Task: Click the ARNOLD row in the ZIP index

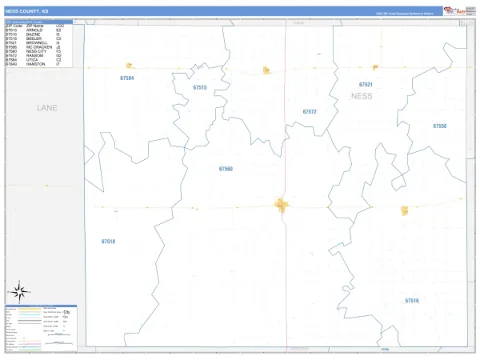Action: 34,30
